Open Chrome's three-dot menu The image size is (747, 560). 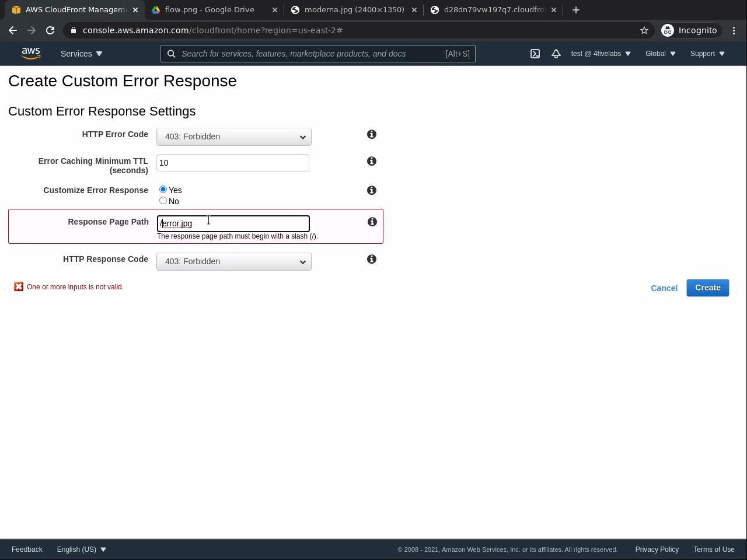(734, 30)
